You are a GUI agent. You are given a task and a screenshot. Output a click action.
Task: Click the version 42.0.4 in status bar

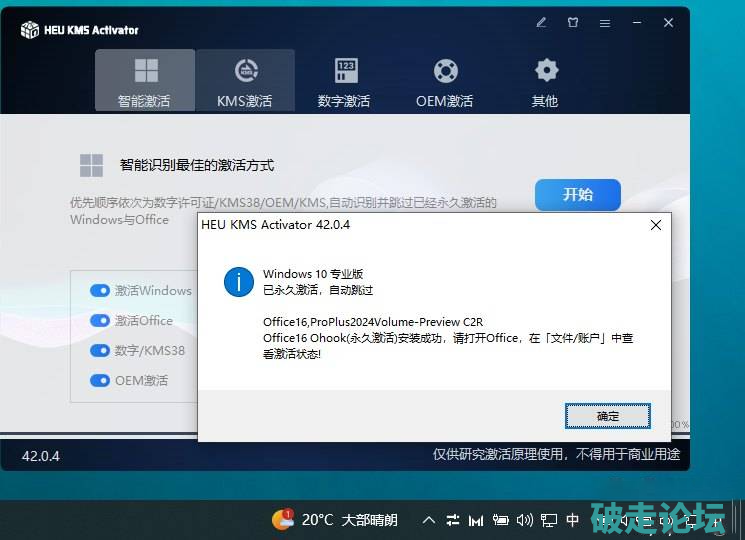pos(40,456)
